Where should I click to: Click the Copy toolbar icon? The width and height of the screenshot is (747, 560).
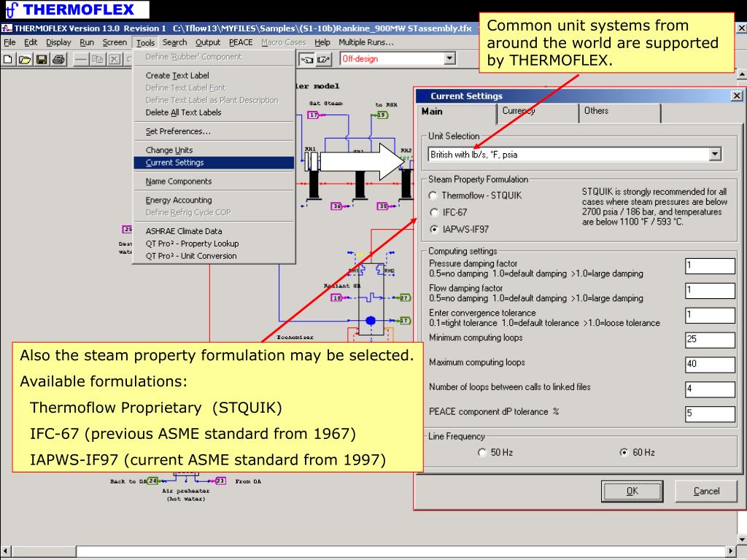98,60
